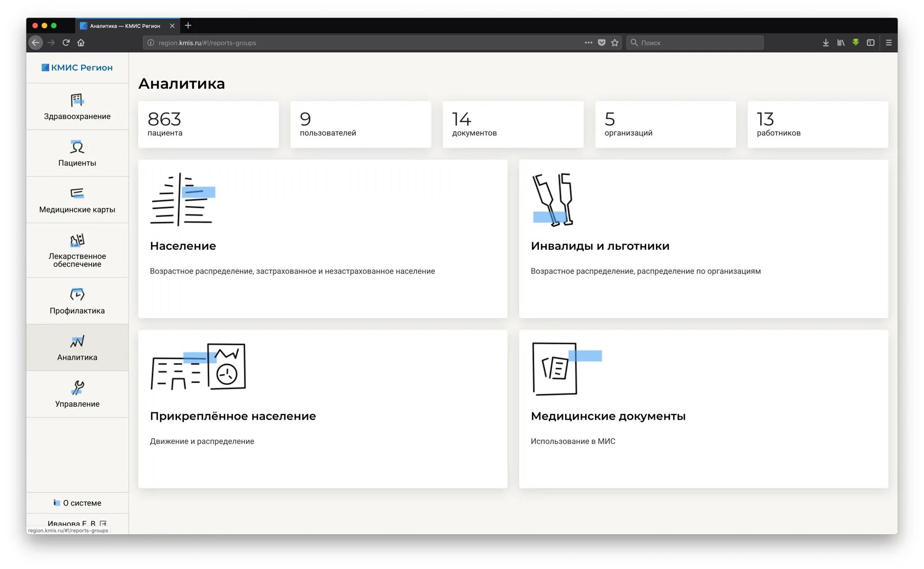Click the 863 пациента stat card
This screenshot has width=924, height=569.
tap(208, 125)
